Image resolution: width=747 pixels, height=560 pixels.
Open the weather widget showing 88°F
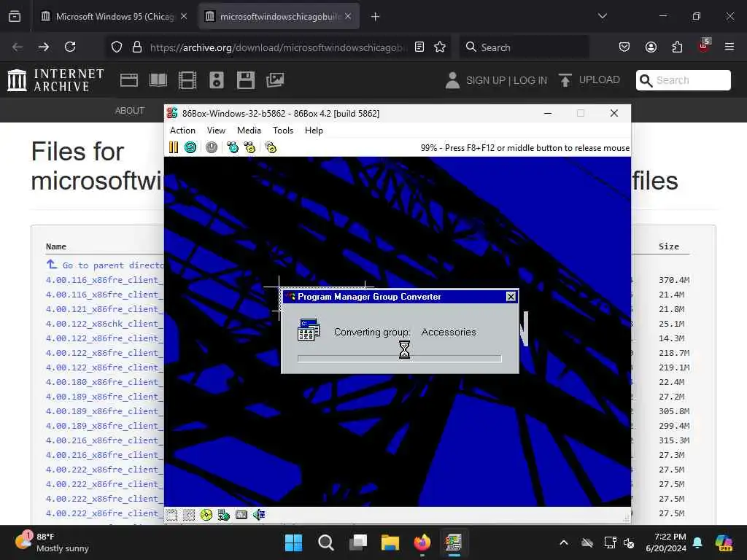coord(53,542)
